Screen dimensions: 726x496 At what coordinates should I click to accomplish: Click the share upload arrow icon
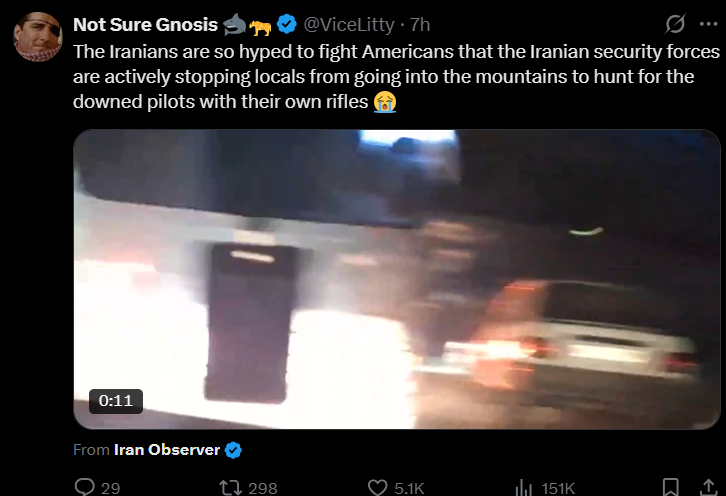(x=708, y=488)
